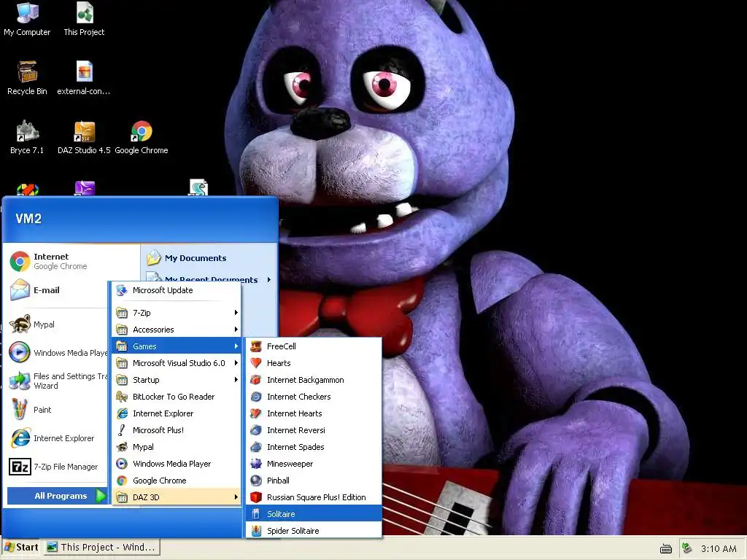This screenshot has height=560, width=747.
Task: Click the keyboard icon in system tray
Action: click(x=665, y=549)
